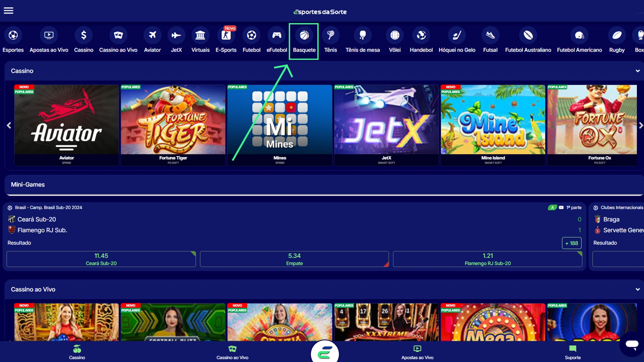Open the Hóquei no Gelo category

(457, 41)
